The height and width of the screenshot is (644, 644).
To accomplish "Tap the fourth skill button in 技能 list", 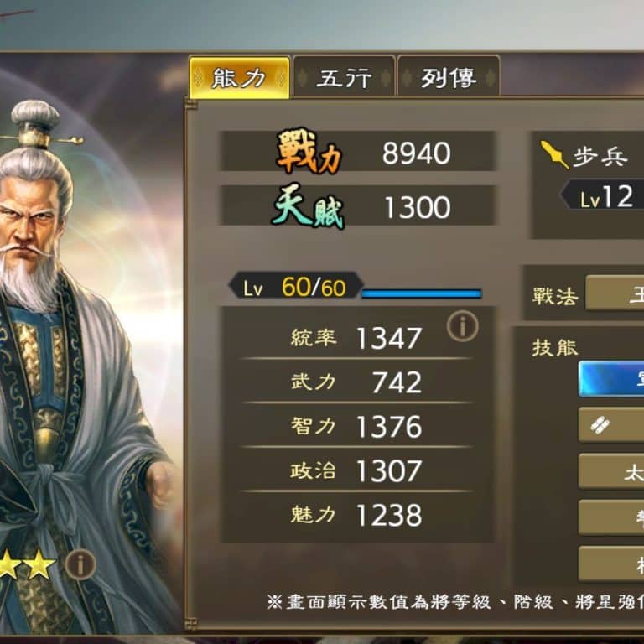I will [x=611, y=517].
